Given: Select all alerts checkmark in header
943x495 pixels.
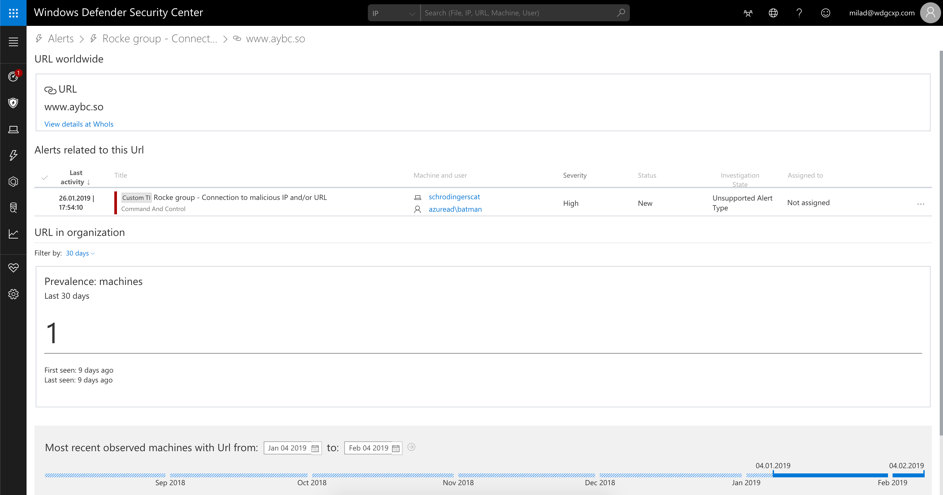Looking at the screenshot, I should point(45,177).
